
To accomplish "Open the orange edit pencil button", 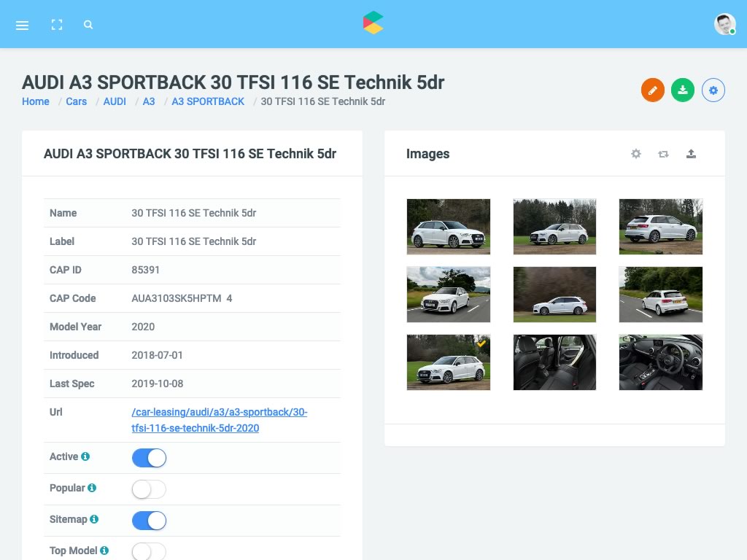I will [x=653, y=90].
